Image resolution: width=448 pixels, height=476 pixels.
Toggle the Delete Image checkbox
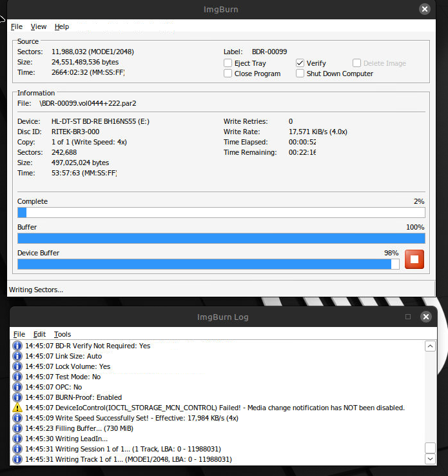[x=356, y=63]
